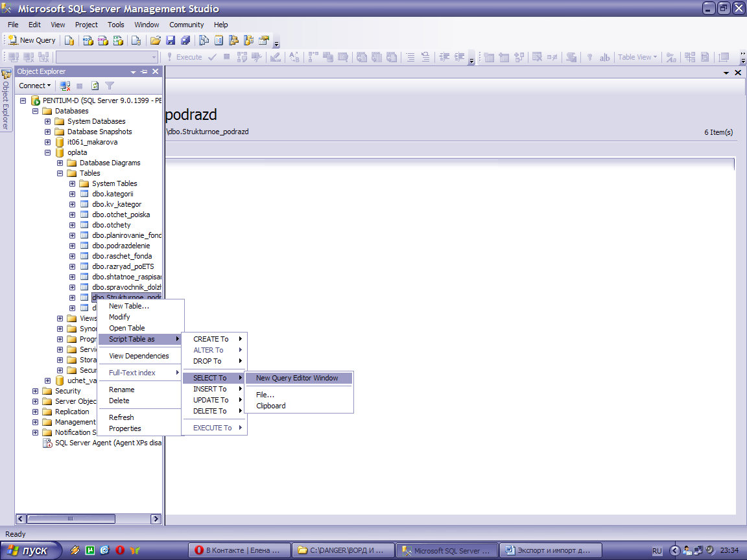Click Disconnect icon in Object Explorer
The height and width of the screenshot is (560, 747).
click(x=65, y=86)
